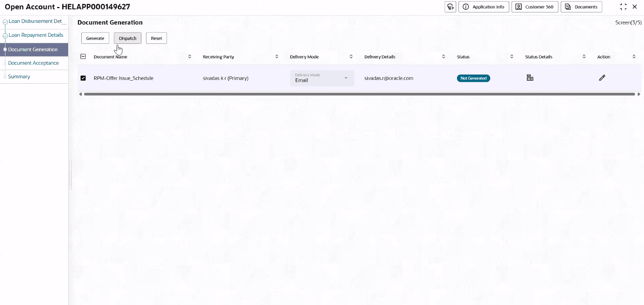Open the chat/remarks icon in header
The image size is (644, 305).
click(450, 7)
